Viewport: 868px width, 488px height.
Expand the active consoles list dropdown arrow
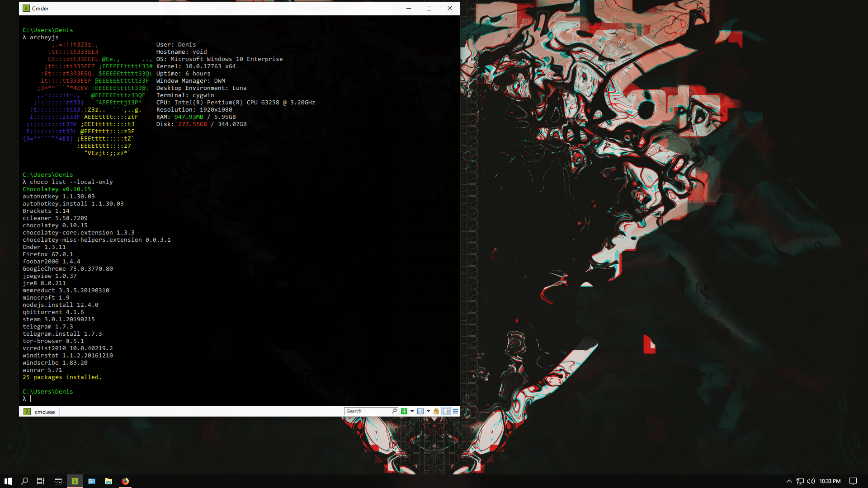tap(428, 411)
